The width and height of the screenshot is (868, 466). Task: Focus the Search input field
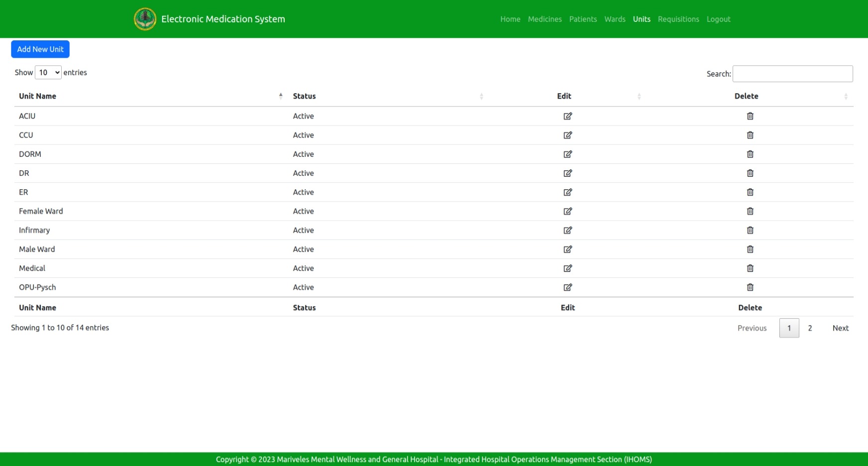pyautogui.click(x=792, y=74)
